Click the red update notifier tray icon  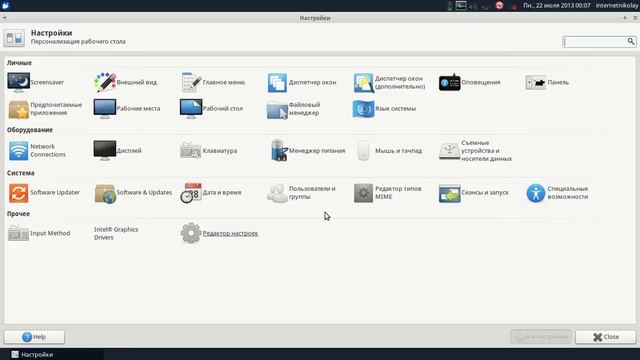point(499,5)
